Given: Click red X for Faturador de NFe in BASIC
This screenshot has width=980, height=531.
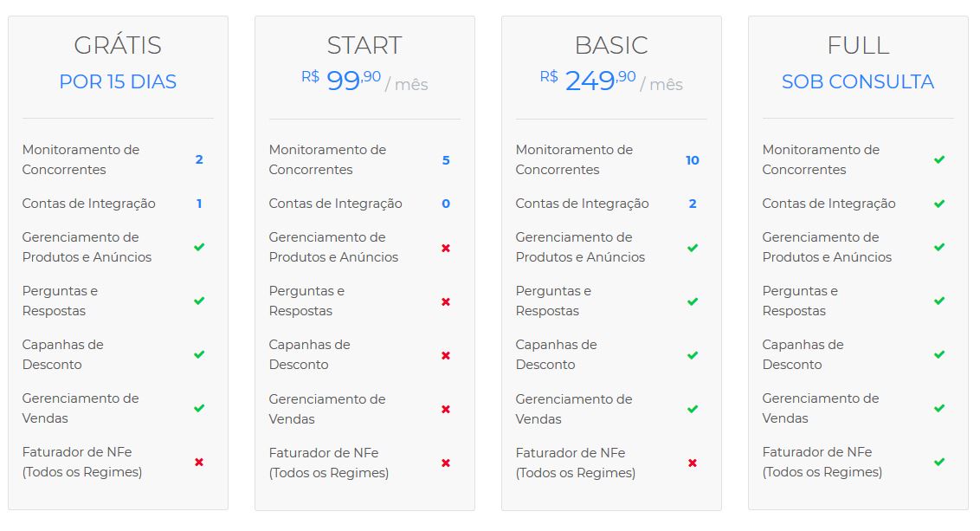Looking at the screenshot, I should coord(693,463).
